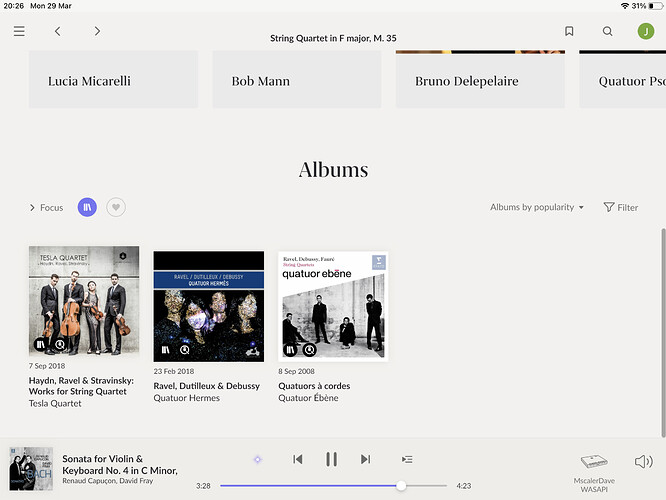The width and height of the screenshot is (666, 500).
Task: Expand the Focus options
Action: (46, 208)
